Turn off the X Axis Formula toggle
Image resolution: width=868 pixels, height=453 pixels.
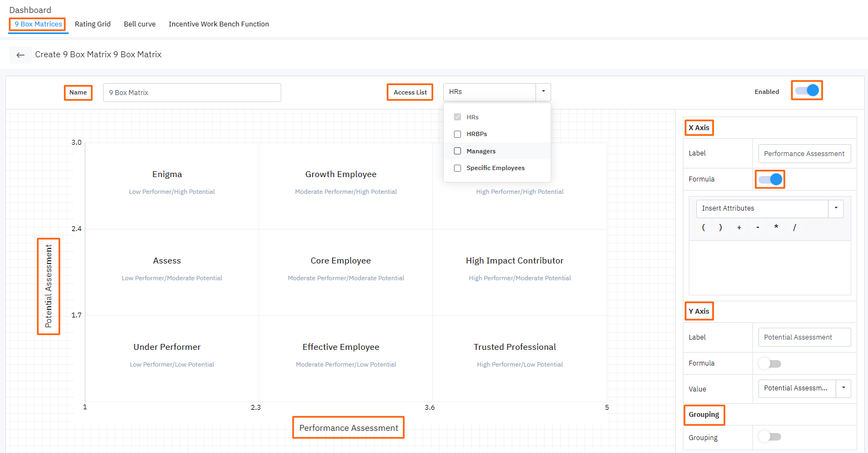tap(770, 179)
